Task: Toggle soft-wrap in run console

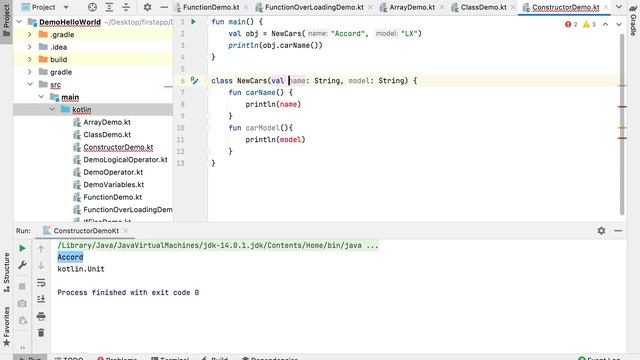Action: pyautogui.click(x=41, y=282)
